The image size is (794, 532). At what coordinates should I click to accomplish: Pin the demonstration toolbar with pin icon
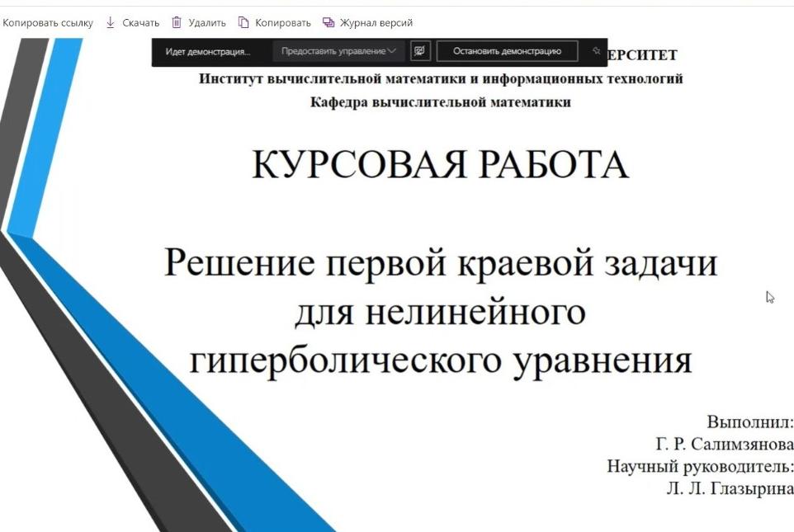pos(596,51)
